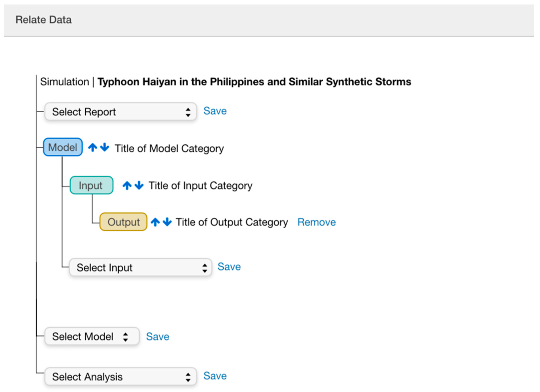The height and width of the screenshot is (392, 540).
Task: Click Save beside Select Analysis
Action: pyautogui.click(x=215, y=376)
